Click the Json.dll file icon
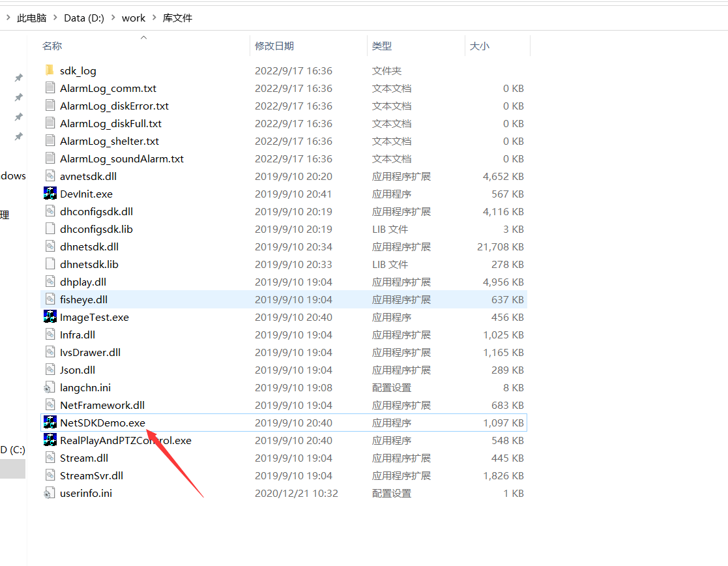Image resolution: width=728 pixels, height=566 pixels. 50,370
